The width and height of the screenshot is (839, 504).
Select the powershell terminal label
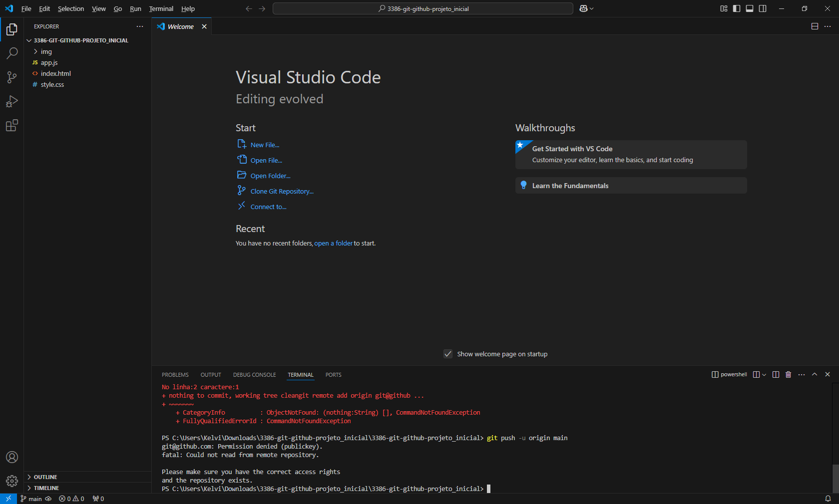(729, 374)
